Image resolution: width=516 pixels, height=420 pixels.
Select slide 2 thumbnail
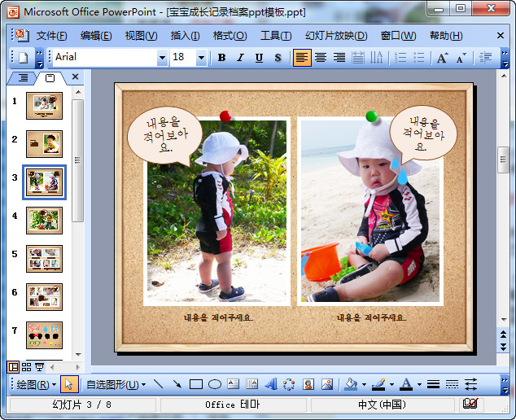tap(44, 144)
